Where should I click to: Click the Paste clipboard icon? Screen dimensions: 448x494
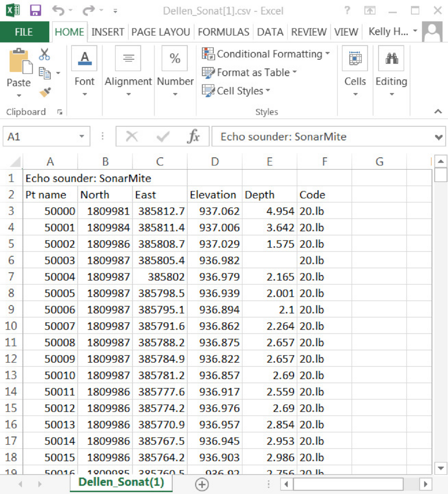[x=20, y=61]
